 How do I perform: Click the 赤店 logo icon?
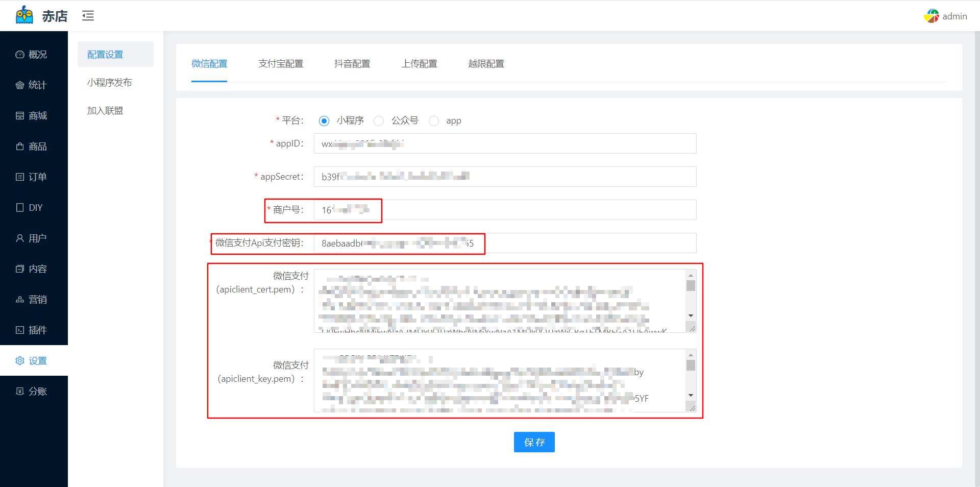24,15
